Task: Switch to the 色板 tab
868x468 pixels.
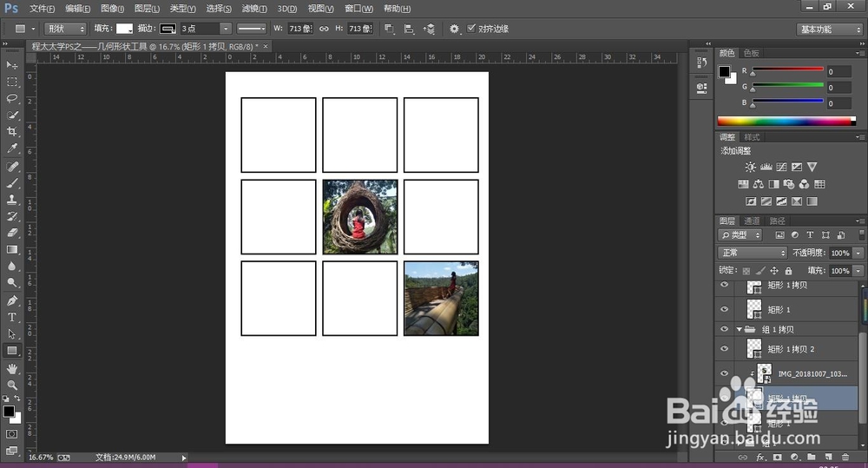Action: tap(751, 53)
